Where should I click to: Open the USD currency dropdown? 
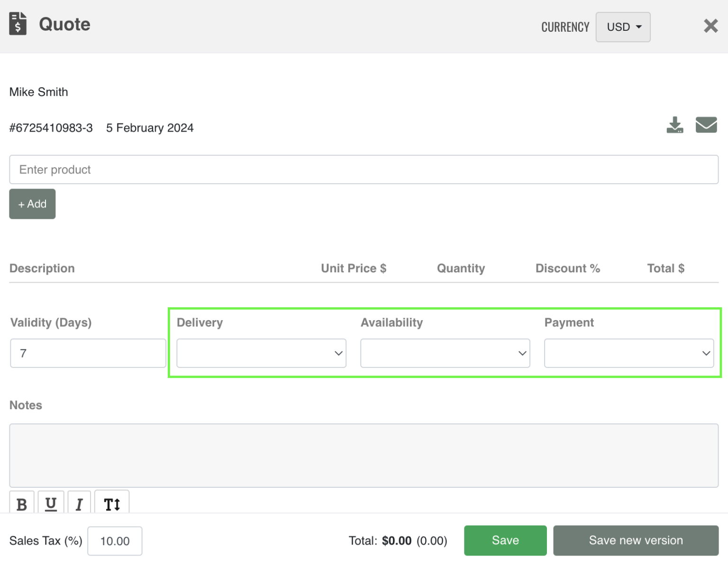pyautogui.click(x=623, y=27)
